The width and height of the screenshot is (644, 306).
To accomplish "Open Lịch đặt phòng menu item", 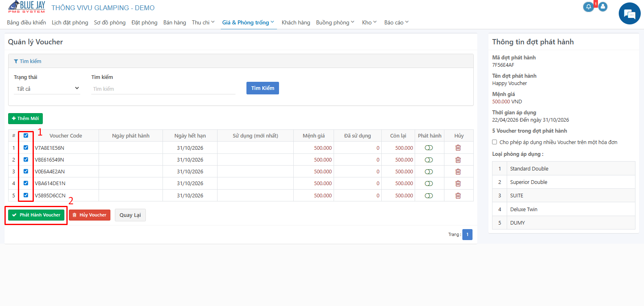I will tap(70, 22).
